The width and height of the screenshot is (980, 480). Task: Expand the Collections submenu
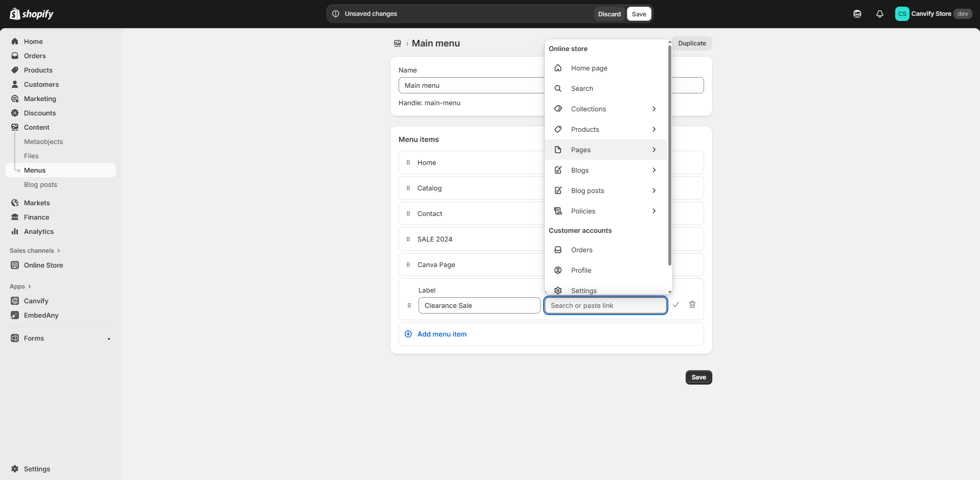tap(654, 109)
